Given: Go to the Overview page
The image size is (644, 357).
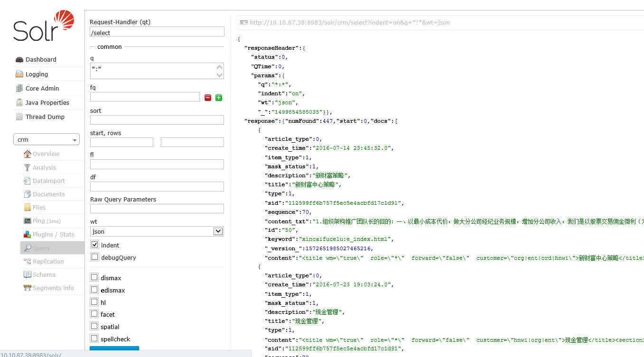Looking at the screenshot, I should click(x=46, y=154).
